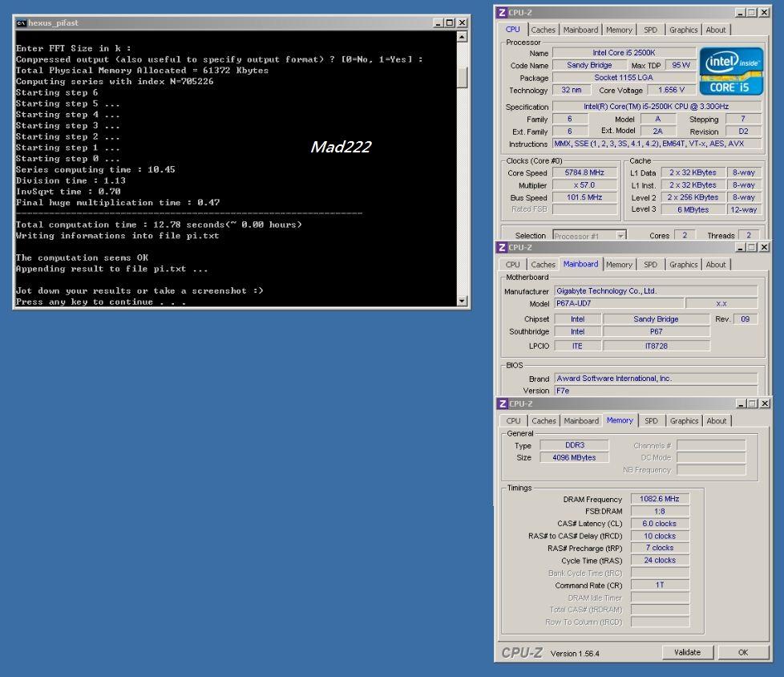Click the memory Size value 4096 MBytes
The width and height of the screenshot is (784, 677).
(574, 457)
